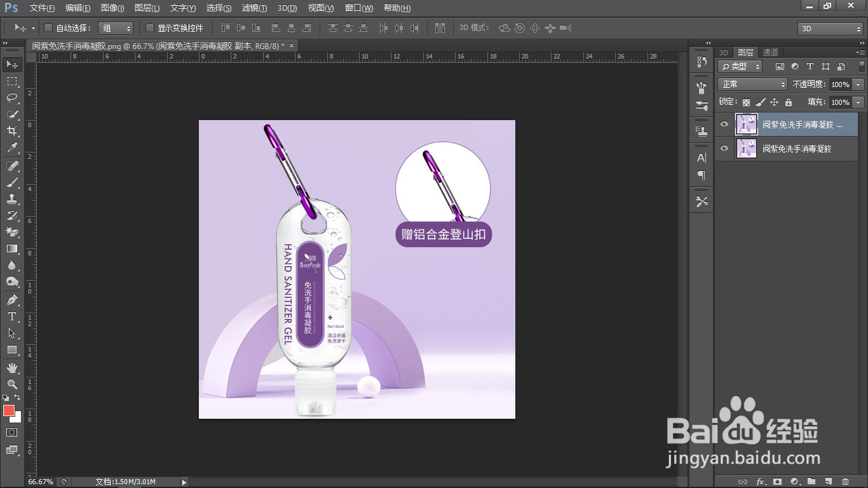Open the 图像(I) menu
The width and height of the screenshot is (868, 488).
tap(113, 8)
